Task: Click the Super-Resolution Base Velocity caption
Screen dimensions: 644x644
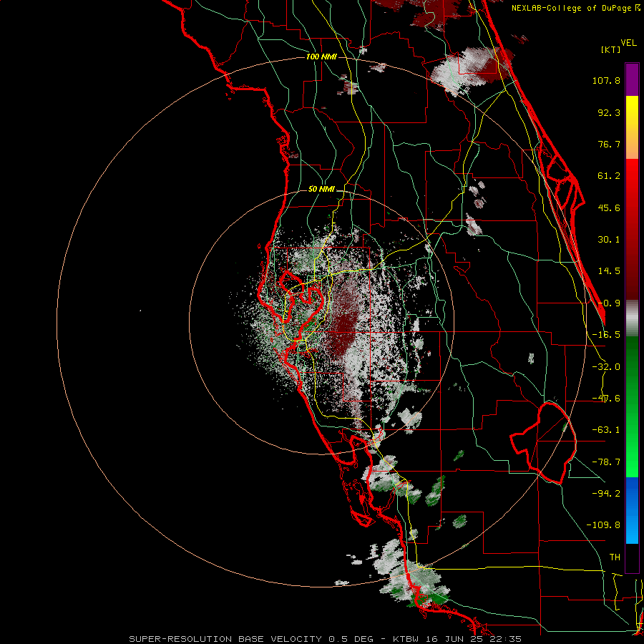Action: tap(325, 639)
